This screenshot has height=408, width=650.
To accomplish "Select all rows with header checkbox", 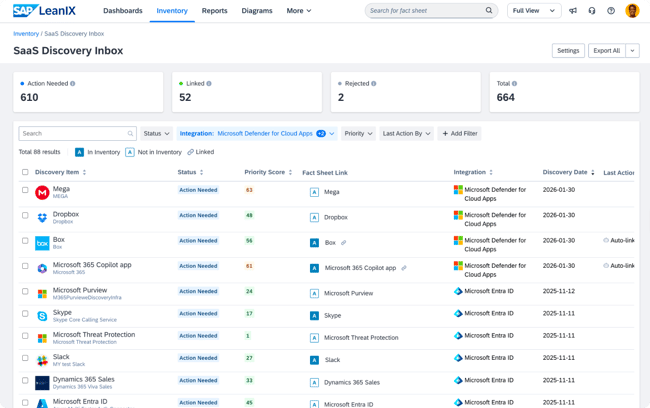I will tap(25, 172).
